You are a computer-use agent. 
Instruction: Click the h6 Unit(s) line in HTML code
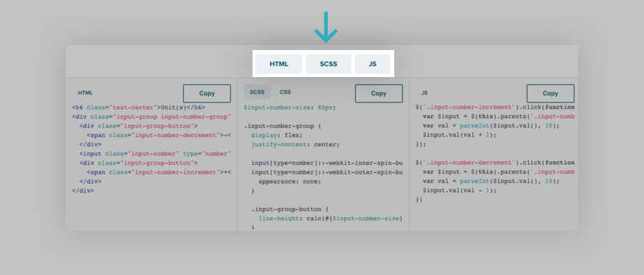(x=138, y=107)
